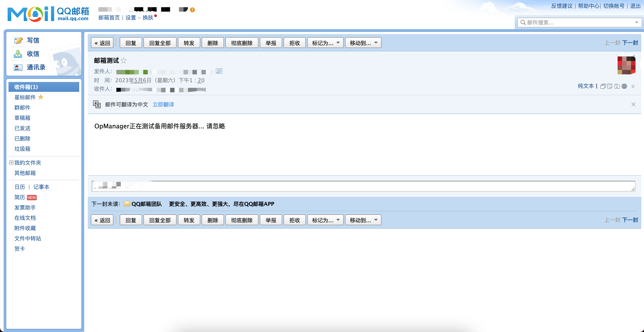Open 日历 link
The image size is (644, 332).
coord(20,187)
